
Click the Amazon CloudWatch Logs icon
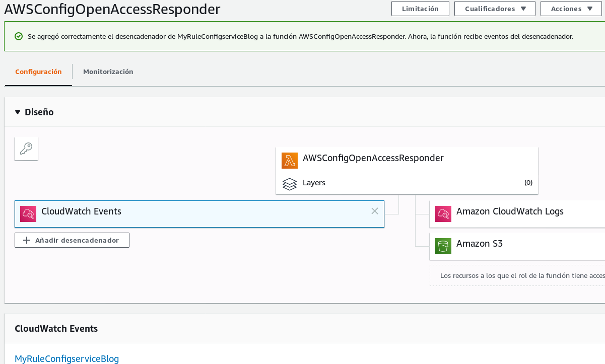tap(443, 214)
